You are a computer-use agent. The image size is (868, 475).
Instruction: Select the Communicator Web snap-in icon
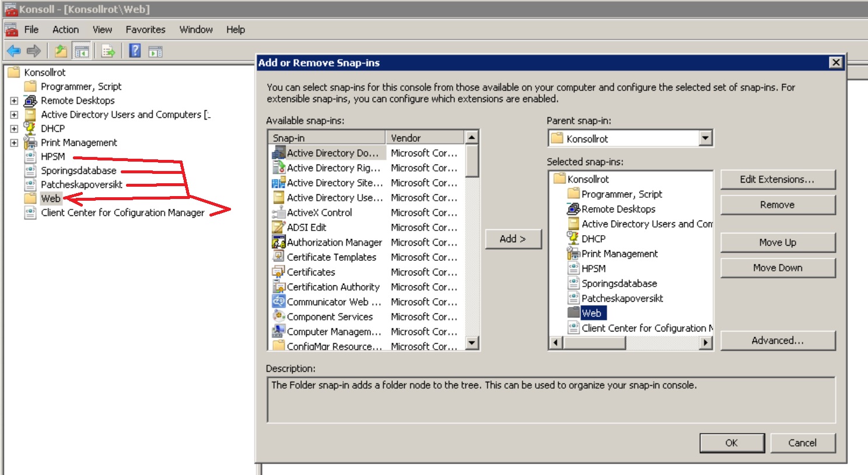tap(279, 302)
